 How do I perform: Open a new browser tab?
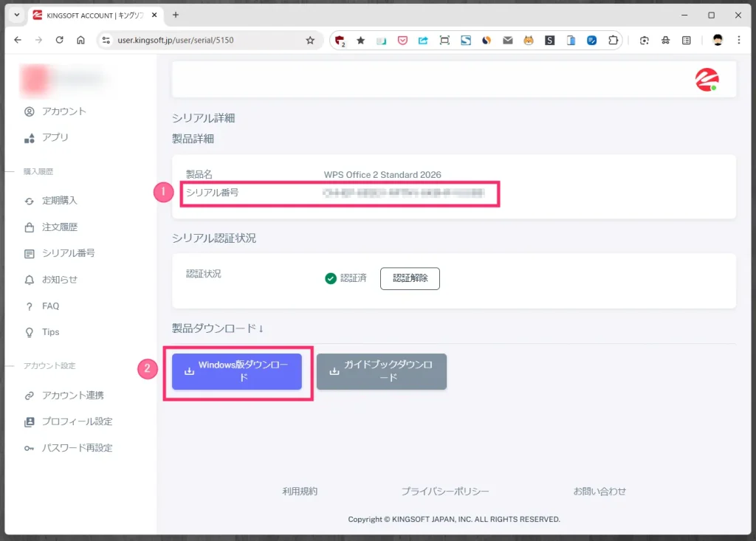(x=176, y=15)
